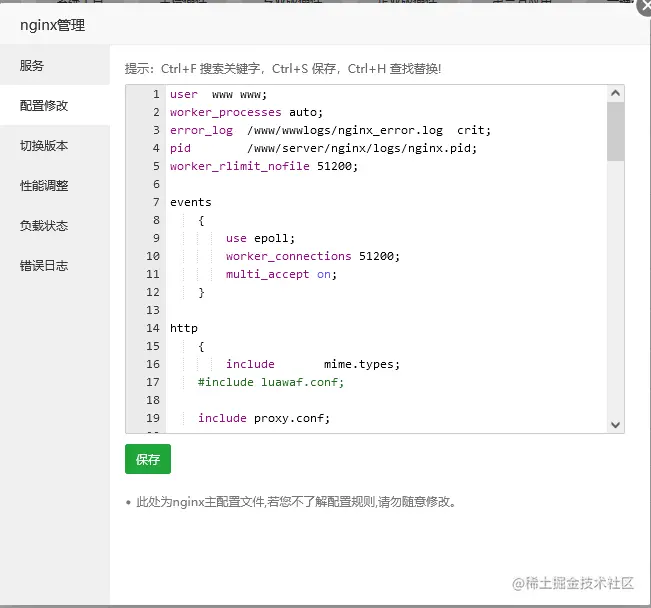
Task: Click line number 13 in the gutter
Action: (153, 310)
